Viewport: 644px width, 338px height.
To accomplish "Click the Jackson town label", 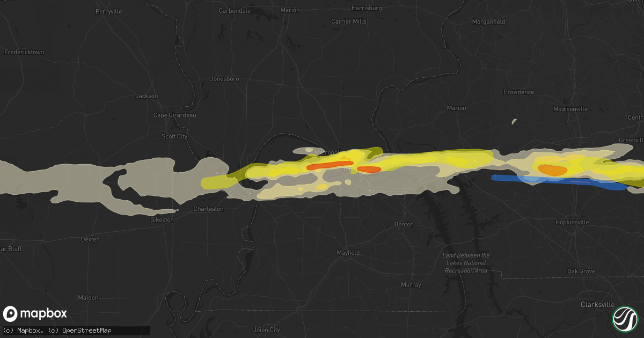I will (147, 96).
